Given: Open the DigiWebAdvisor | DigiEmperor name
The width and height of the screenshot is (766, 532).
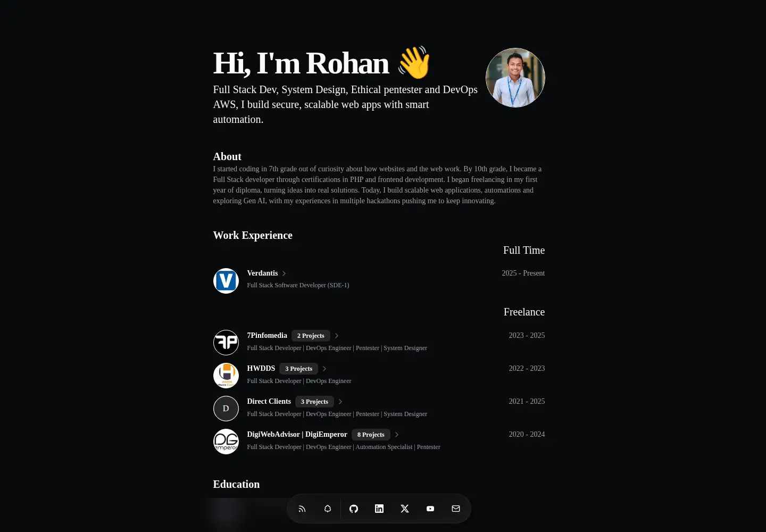Looking at the screenshot, I should click(x=297, y=434).
